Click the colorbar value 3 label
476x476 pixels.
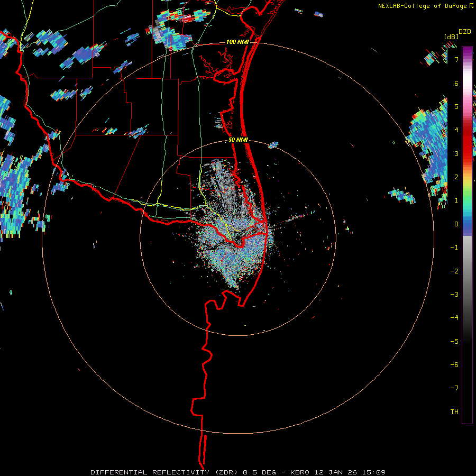tap(456, 153)
